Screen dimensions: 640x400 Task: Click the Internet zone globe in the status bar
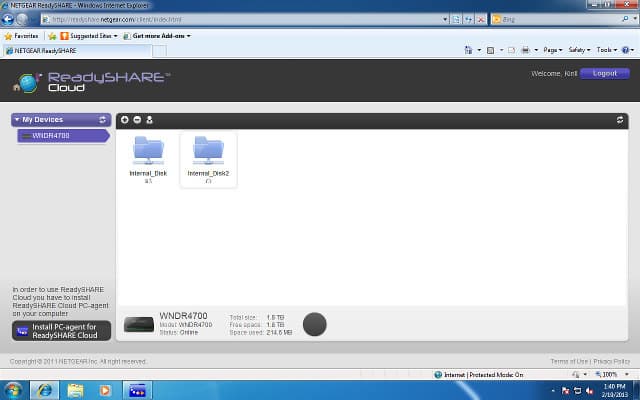pyautogui.click(x=438, y=375)
